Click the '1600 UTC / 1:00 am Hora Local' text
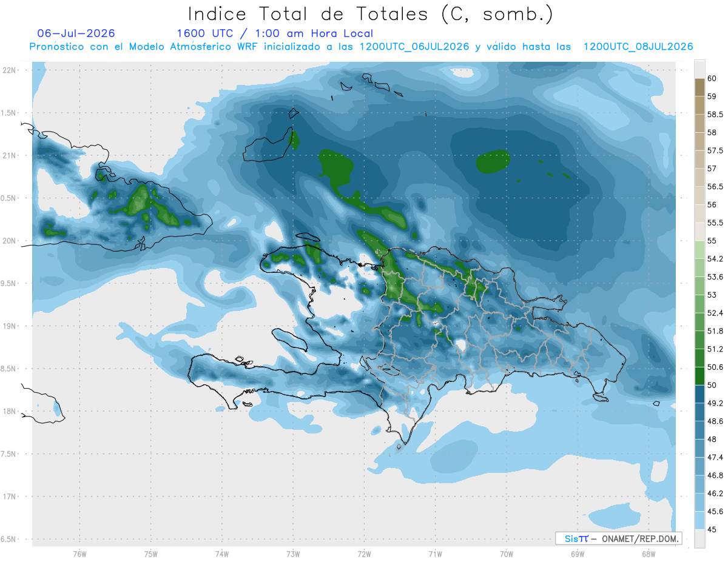Viewport: 728px width, 562px height. coord(275,33)
